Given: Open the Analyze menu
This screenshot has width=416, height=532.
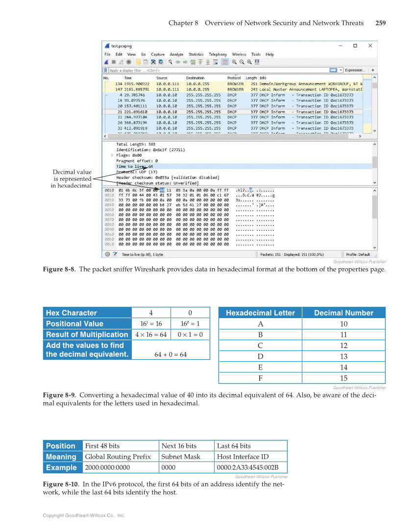Looking at the screenshot, I should pyautogui.click(x=176, y=54).
